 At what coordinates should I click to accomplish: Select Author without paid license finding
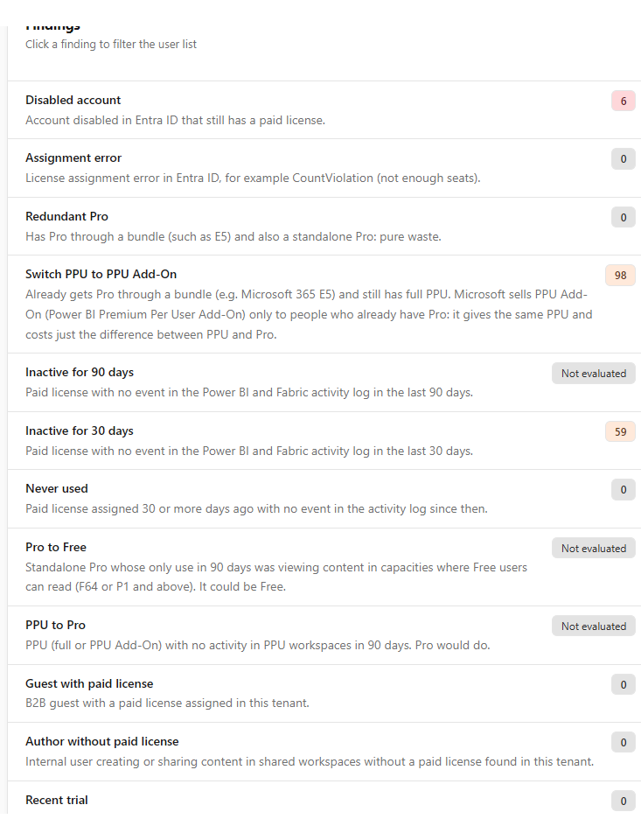324,752
